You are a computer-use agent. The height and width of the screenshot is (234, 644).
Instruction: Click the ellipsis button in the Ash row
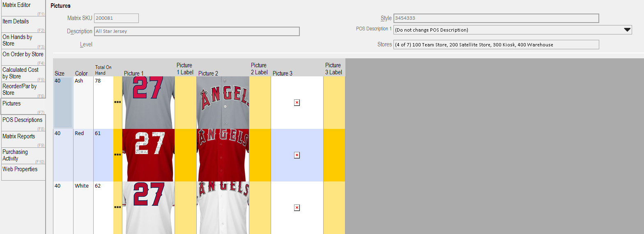(x=117, y=103)
